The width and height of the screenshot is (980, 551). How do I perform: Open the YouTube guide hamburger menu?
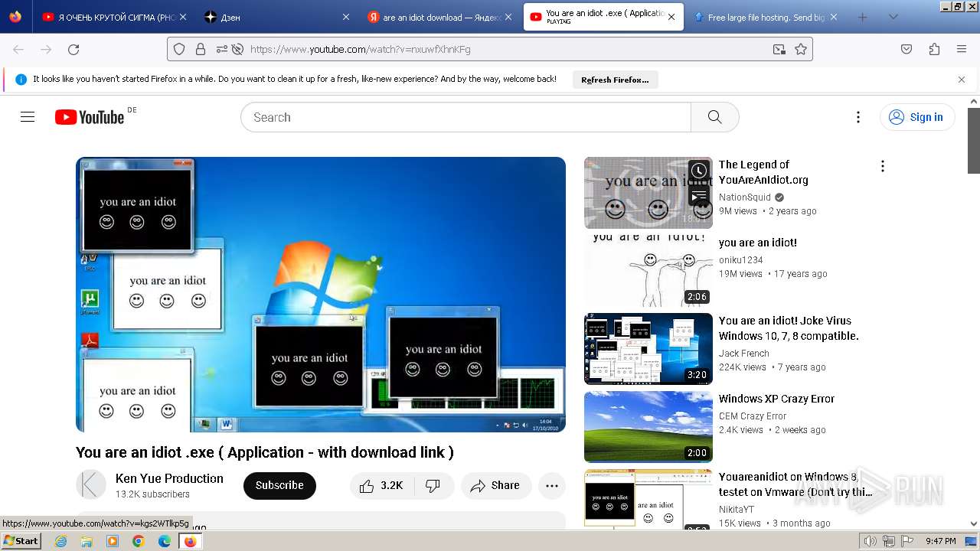click(28, 117)
